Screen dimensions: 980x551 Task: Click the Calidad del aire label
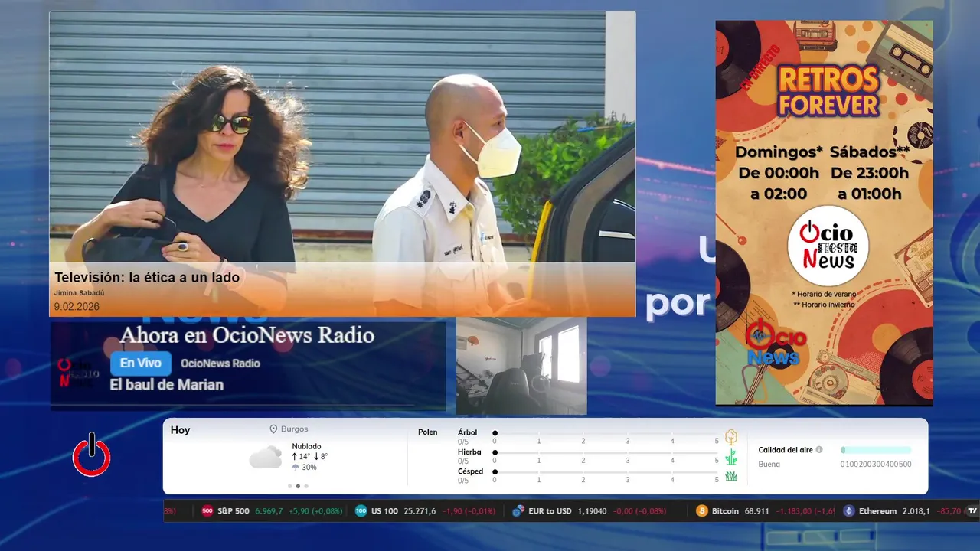786,450
